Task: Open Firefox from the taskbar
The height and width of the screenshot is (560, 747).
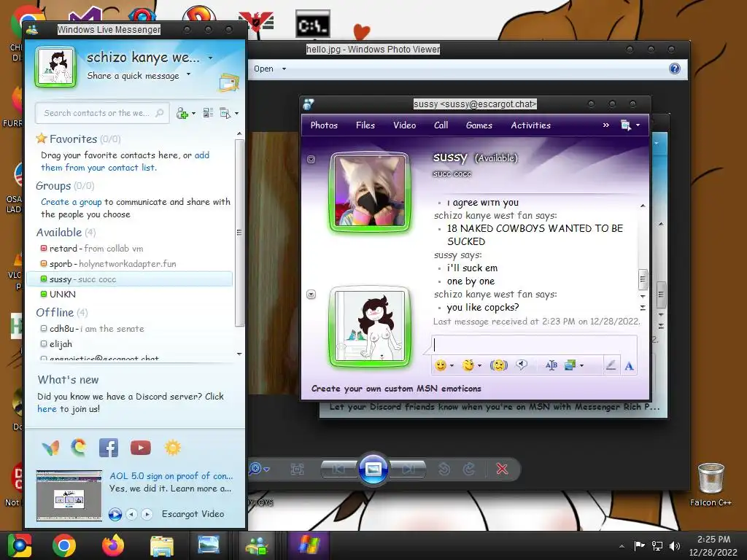Action: 113,545
